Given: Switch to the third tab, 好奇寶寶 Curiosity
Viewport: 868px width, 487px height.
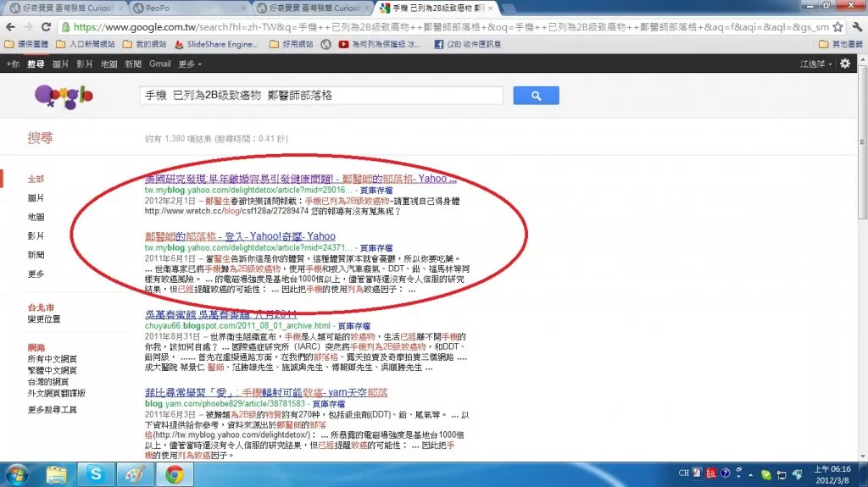Looking at the screenshot, I should click(x=314, y=8).
